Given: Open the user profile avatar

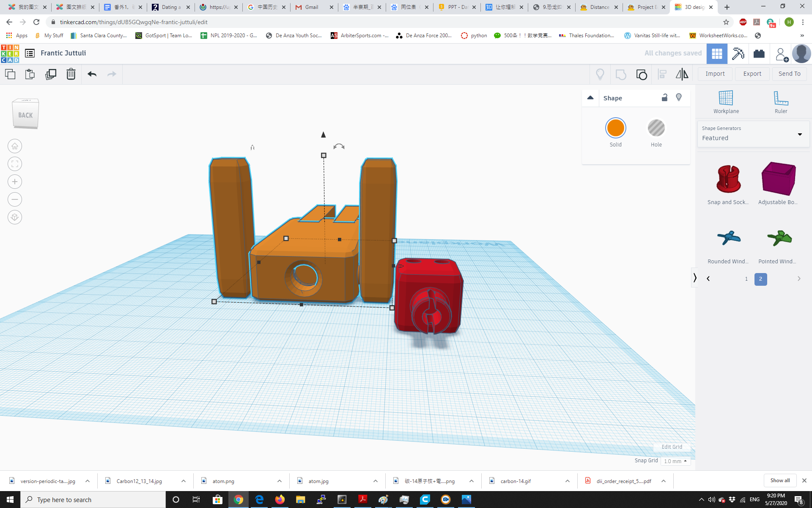Looking at the screenshot, I should coord(801,54).
